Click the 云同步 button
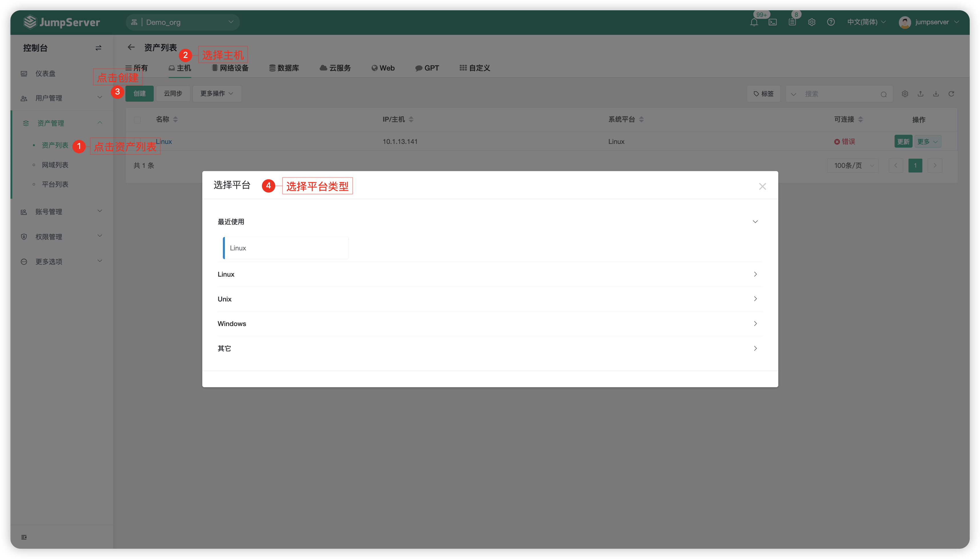 click(x=173, y=94)
